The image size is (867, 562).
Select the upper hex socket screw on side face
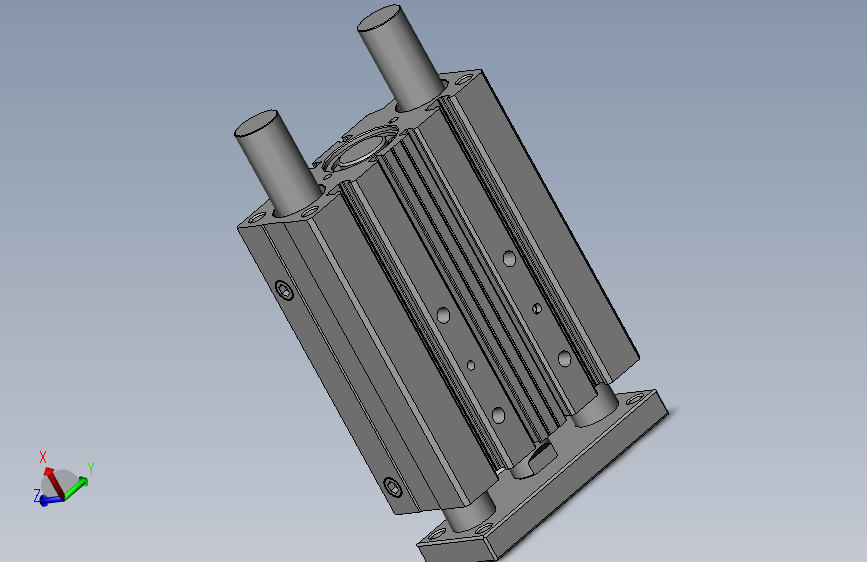(x=284, y=290)
